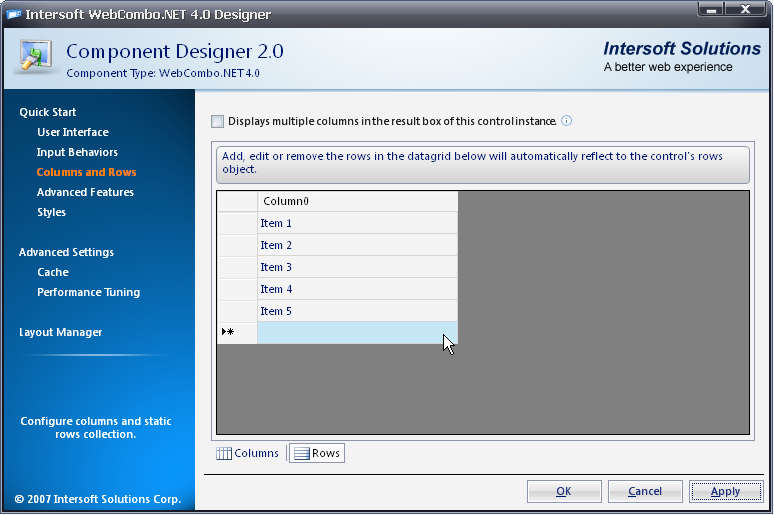
Task: Select Performance Tuning in sidebar
Action: [88, 292]
